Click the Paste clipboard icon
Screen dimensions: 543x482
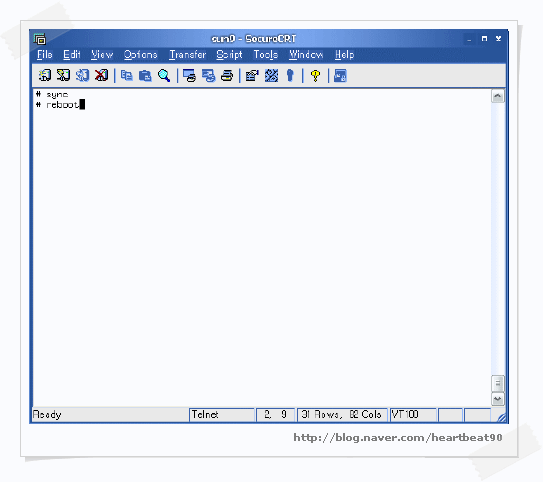pyautogui.click(x=145, y=75)
